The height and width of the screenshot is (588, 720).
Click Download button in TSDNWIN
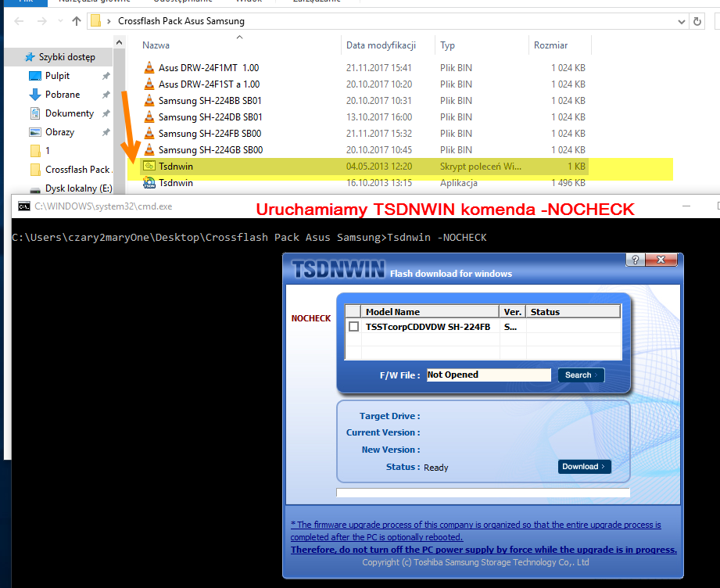pos(584,467)
